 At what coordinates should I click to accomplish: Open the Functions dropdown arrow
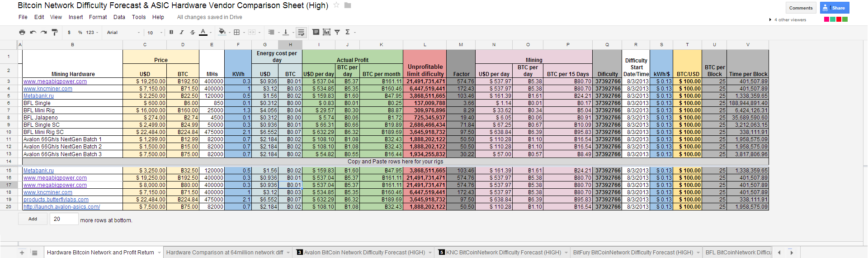[355, 33]
